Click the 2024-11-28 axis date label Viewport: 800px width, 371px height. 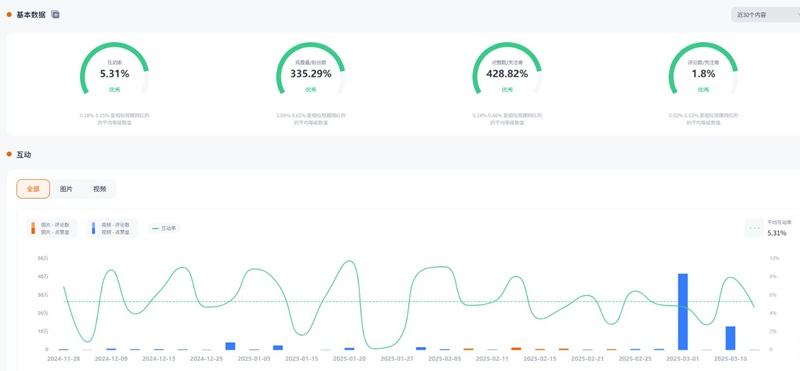(x=63, y=359)
